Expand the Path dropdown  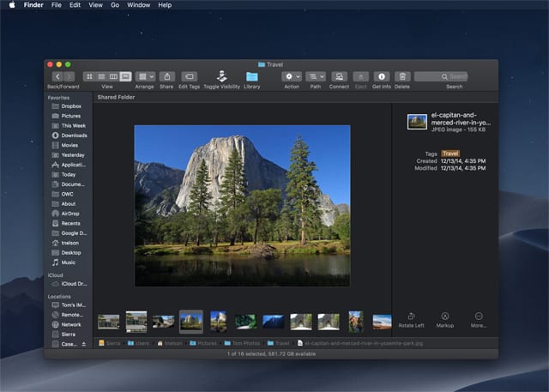coord(316,76)
